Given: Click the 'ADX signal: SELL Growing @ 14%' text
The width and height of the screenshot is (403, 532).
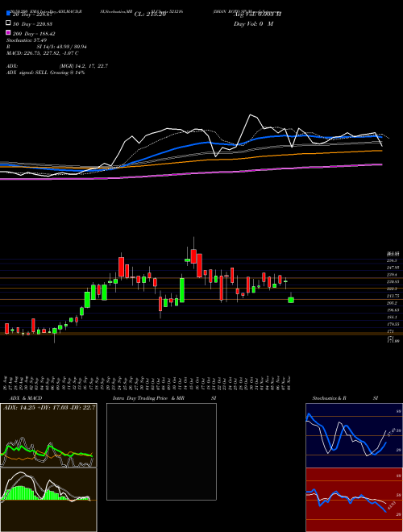Looking at the screenshot, I should click(x=46, y=73).
